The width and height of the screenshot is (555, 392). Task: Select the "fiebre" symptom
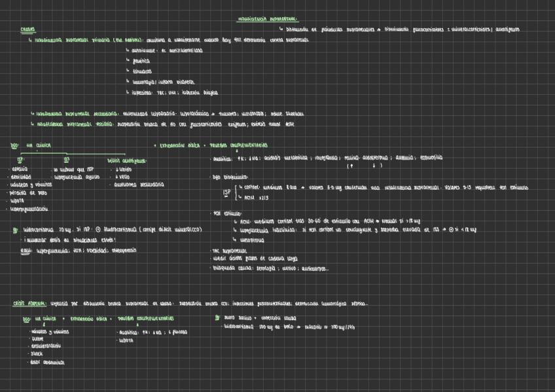click(x=37, y=339)
